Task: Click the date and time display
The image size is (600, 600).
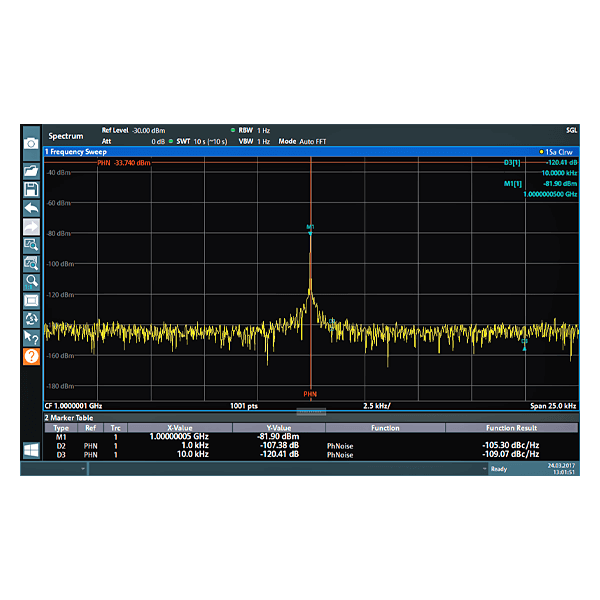Action: tap(561, 469)
